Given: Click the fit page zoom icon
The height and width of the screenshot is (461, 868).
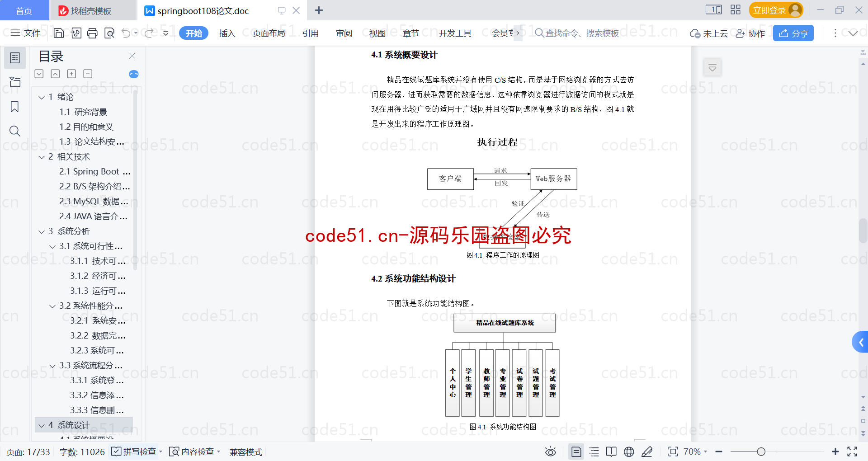Looking at the screenshot, I should [x=673, y=452].
